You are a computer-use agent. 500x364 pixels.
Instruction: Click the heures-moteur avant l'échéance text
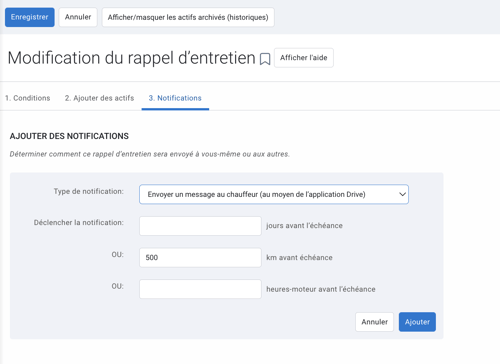(x=321, y=289)
